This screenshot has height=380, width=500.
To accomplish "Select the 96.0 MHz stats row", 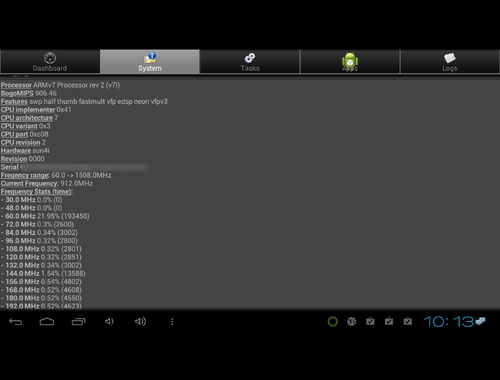I will 39,241.
